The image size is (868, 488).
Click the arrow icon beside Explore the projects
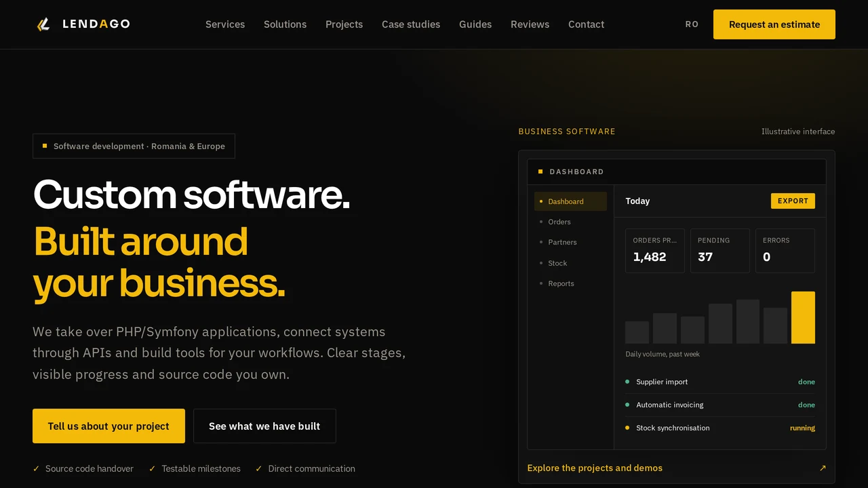pyautogui.click(x=823, y=468)
